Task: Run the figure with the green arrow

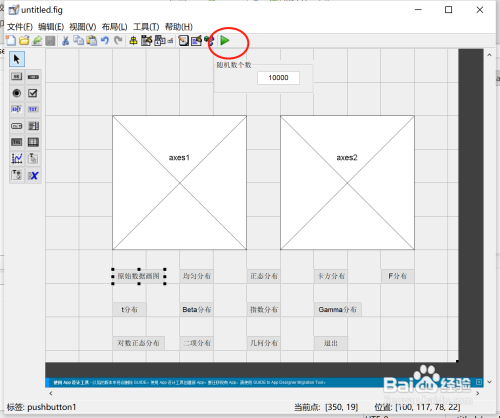Action: [225, 40]
